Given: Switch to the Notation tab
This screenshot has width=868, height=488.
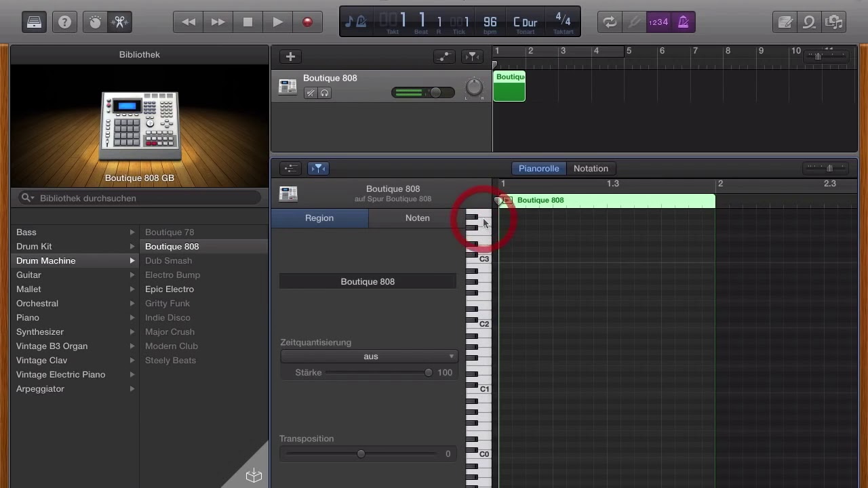Looking at the screenshot, I should click(x=591, y=168).
